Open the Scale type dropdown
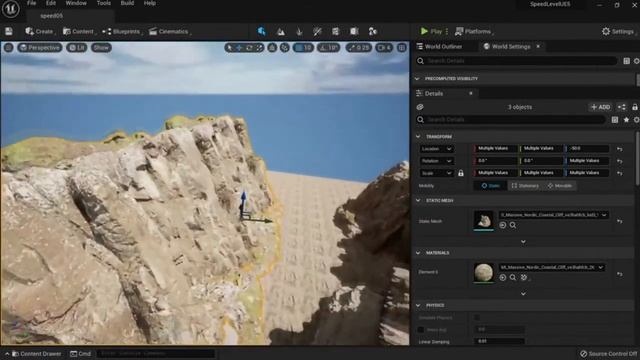640x360 pixels. pos(437,173)
